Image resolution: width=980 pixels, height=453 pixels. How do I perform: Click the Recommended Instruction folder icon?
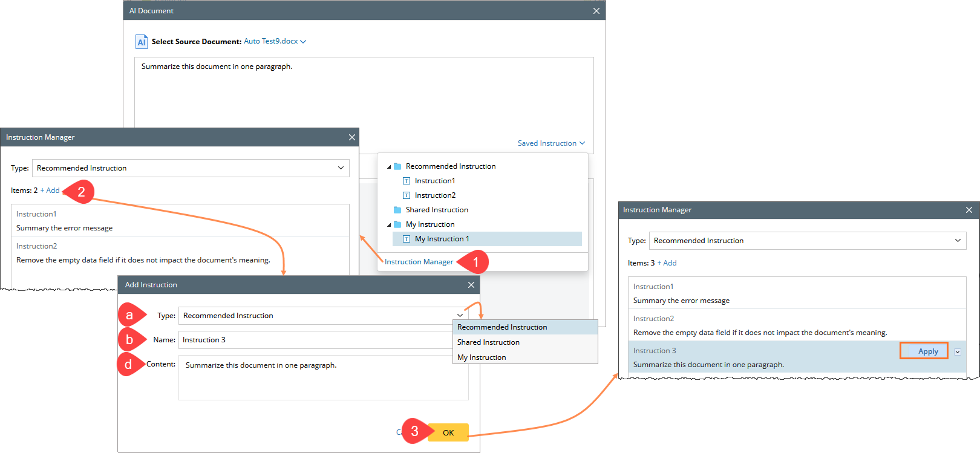click(x=397, y=166)
